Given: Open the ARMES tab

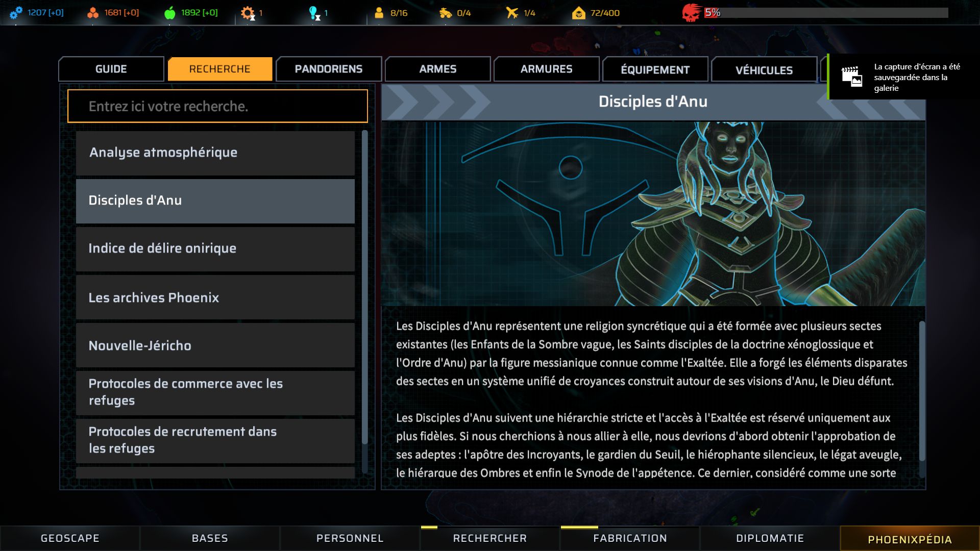Looking at the screenshot, I should pyautogui.click(x=438, y=69).
